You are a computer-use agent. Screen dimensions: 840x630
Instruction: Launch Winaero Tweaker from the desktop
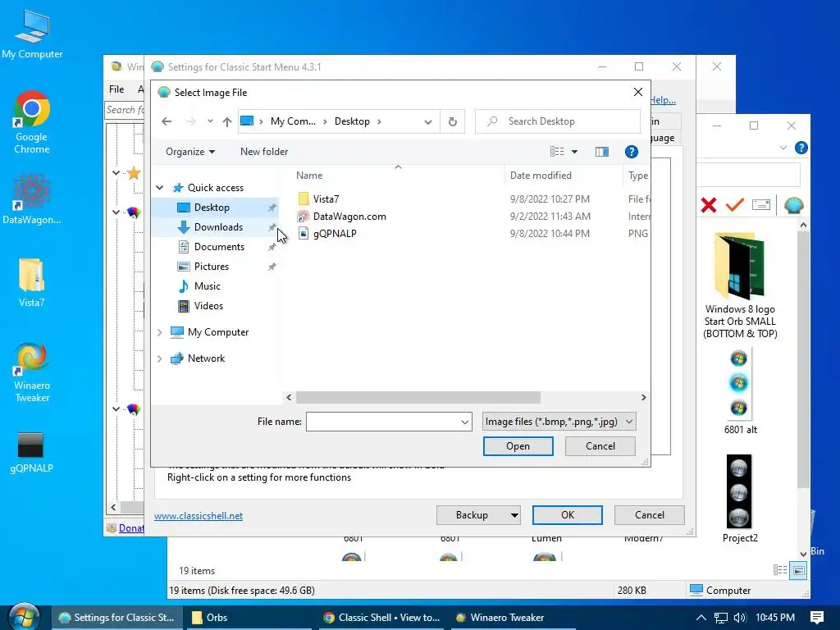(x=32, y=372)
